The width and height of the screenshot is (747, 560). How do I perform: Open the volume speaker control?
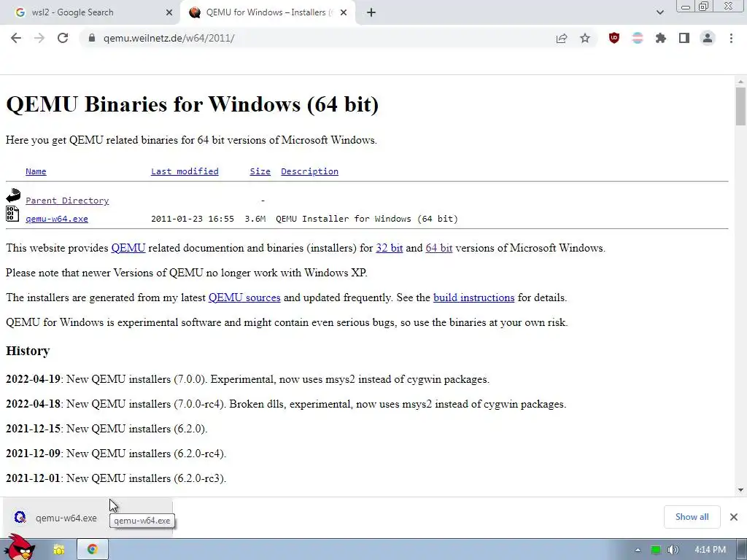coord(673,550)
